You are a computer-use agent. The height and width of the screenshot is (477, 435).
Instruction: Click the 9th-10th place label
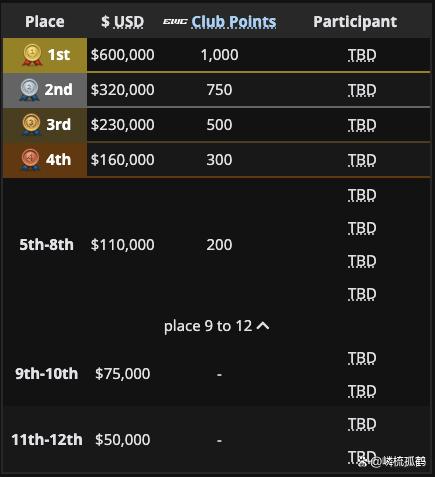pos(46,373)
